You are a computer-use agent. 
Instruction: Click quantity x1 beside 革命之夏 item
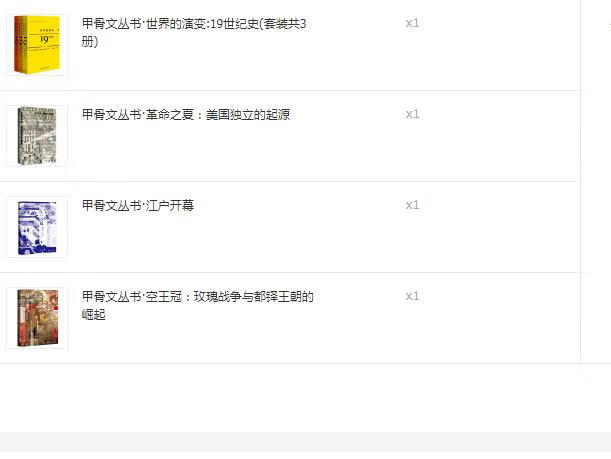(x=412, y=114)
